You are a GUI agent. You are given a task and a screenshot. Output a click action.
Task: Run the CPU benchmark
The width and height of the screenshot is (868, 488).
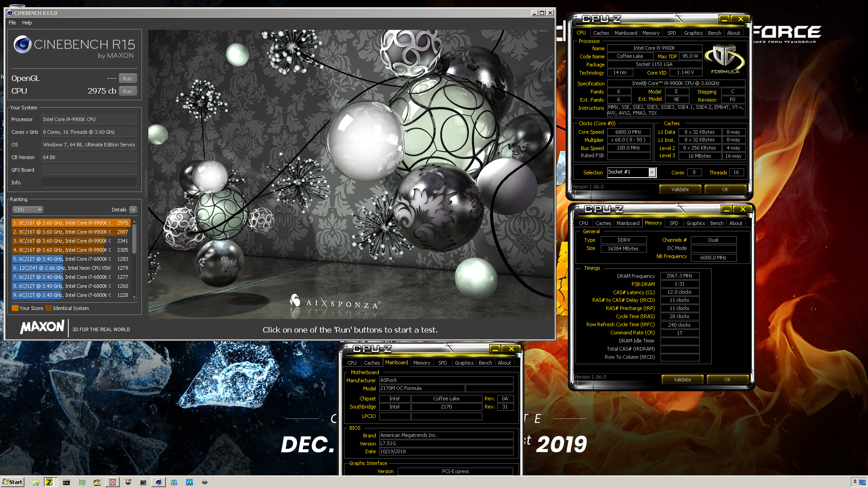tap(127, 91)
